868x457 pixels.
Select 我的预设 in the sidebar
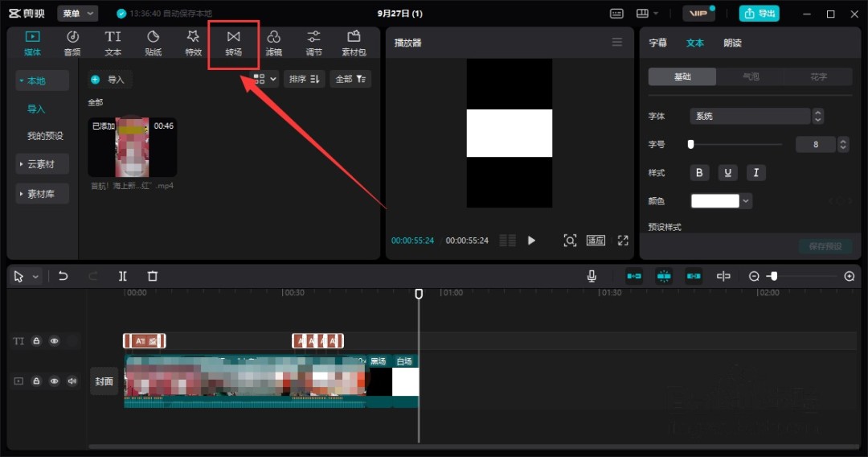tap(45, 136)
